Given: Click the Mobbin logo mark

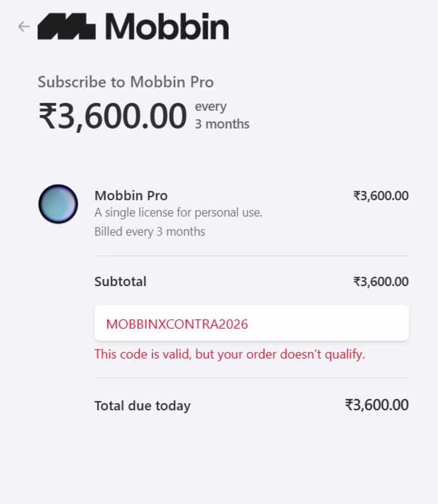Looking at the screenshot, I should click(66, 27).
